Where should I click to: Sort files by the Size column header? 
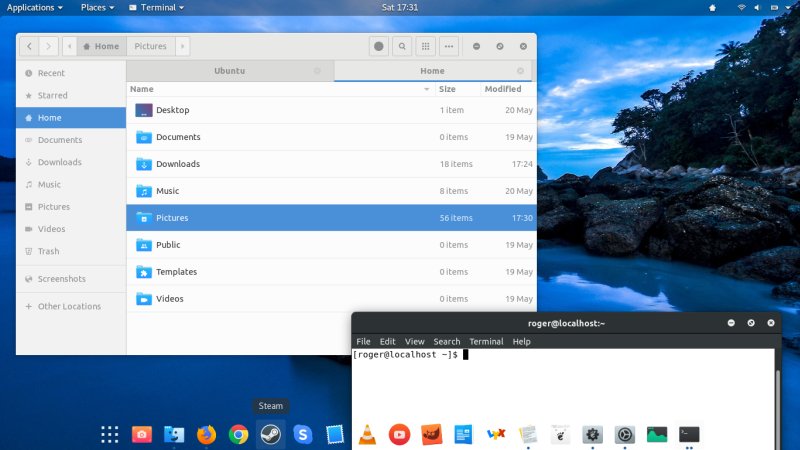pos(447,89)
